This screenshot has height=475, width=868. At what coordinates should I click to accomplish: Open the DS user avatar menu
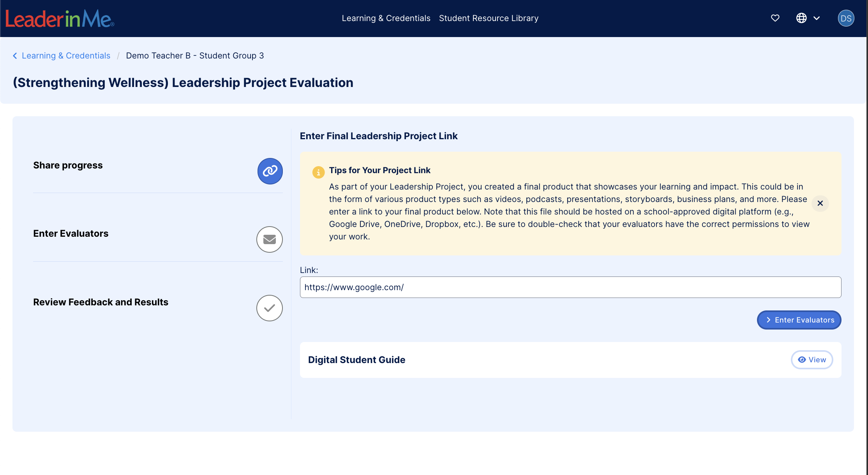pyautogui.click(x=846, y=18)
